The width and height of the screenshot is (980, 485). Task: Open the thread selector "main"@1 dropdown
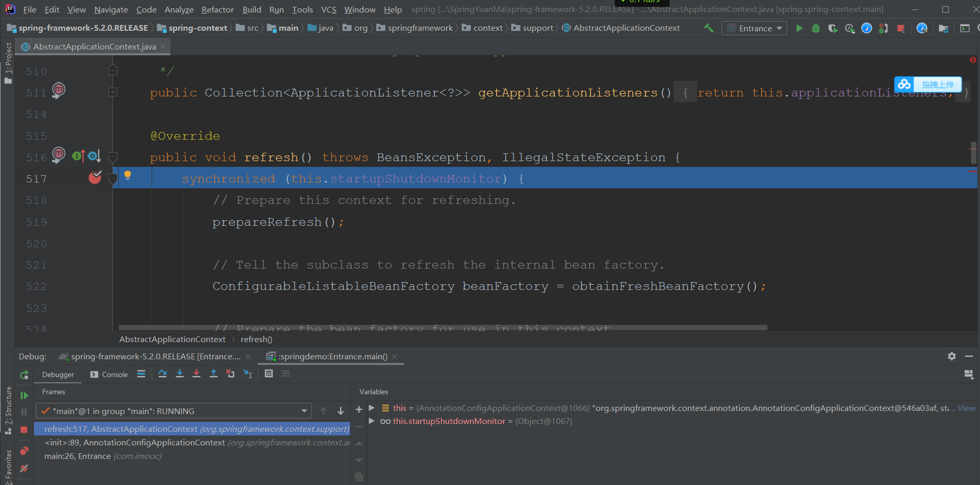tap(173, 411)
